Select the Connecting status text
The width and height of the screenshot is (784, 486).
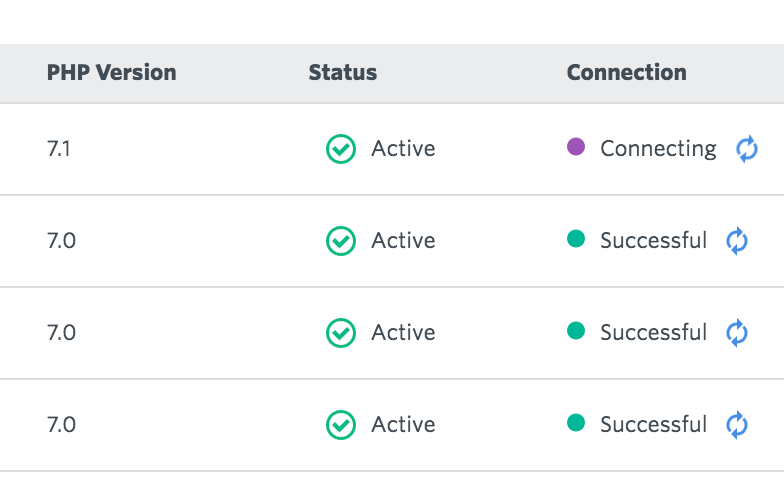click(x=658, y=149)
